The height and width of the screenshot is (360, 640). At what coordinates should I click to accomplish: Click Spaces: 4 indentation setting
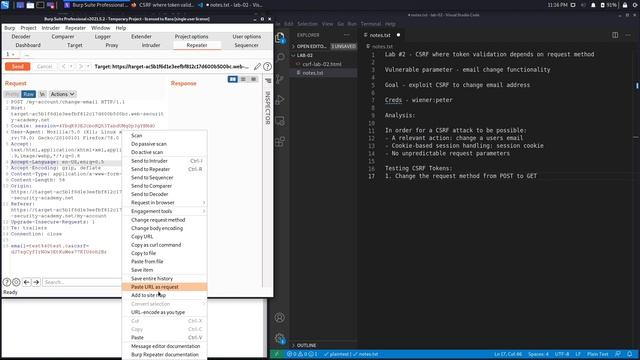point(538,354)
